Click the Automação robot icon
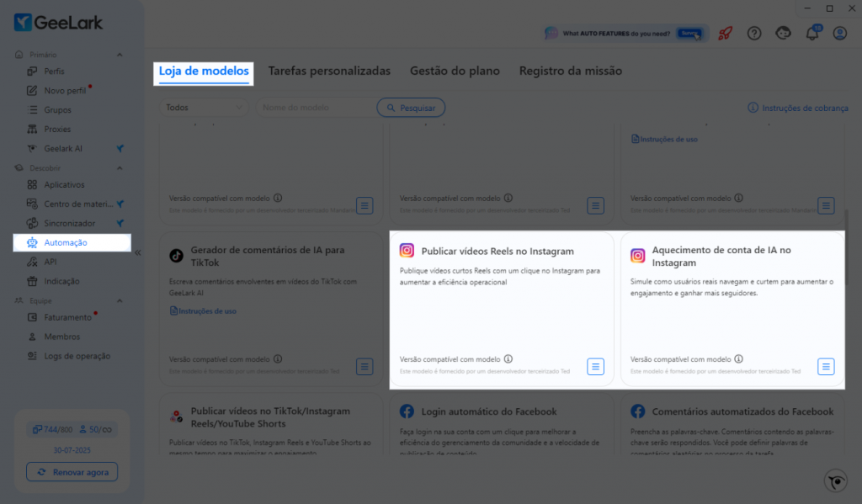The height and width of the screenshot is (504, 862). pyautogui.click(x=33, y=242)
